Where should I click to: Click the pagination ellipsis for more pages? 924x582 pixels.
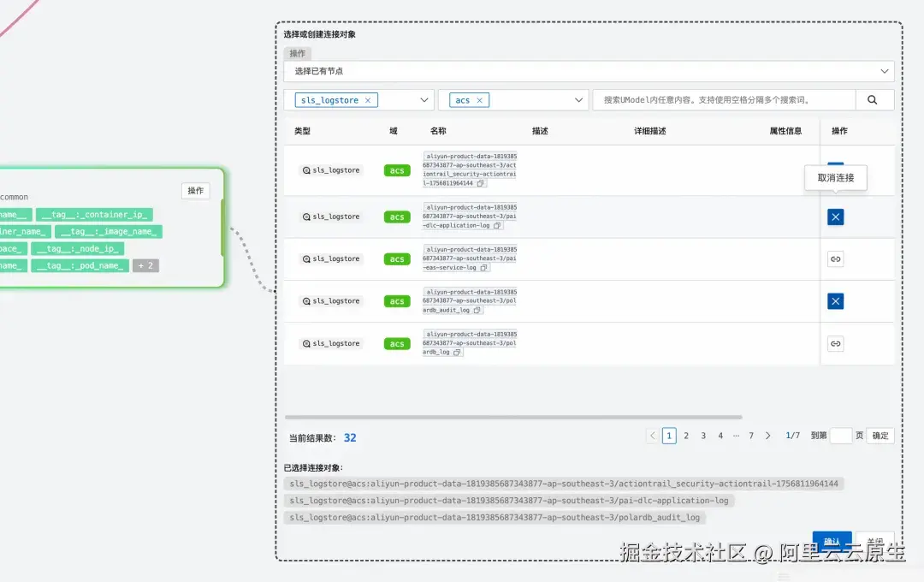point(736,436)
